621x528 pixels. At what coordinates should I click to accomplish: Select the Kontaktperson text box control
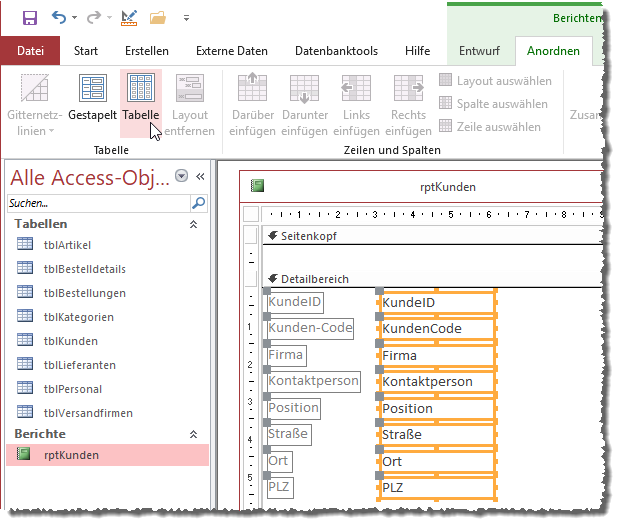point(437,382)
